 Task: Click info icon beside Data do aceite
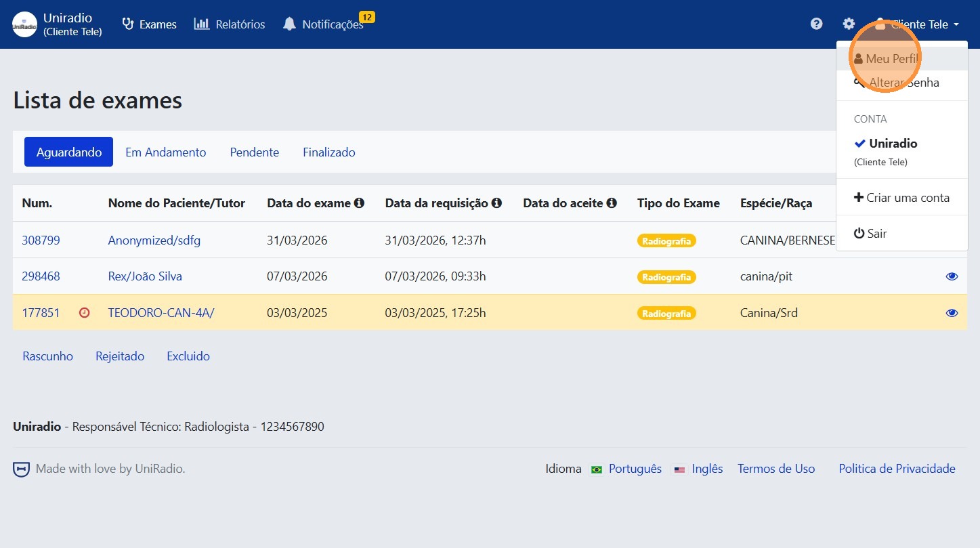tap(612, 203)
